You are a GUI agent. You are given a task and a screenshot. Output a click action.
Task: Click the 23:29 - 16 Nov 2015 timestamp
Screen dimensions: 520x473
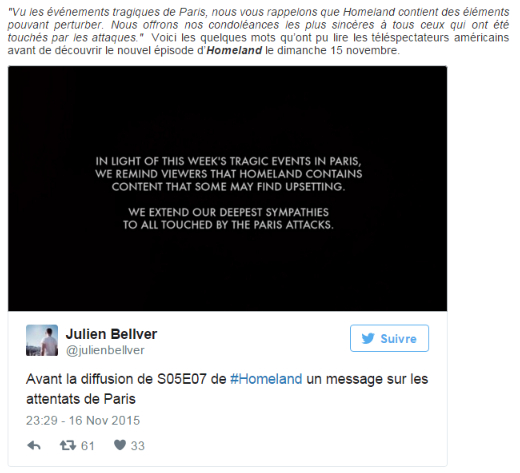point(83,421)
